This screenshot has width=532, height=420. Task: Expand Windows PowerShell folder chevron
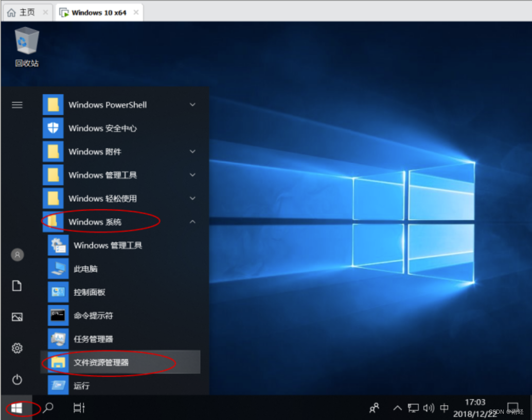point(192,104)
